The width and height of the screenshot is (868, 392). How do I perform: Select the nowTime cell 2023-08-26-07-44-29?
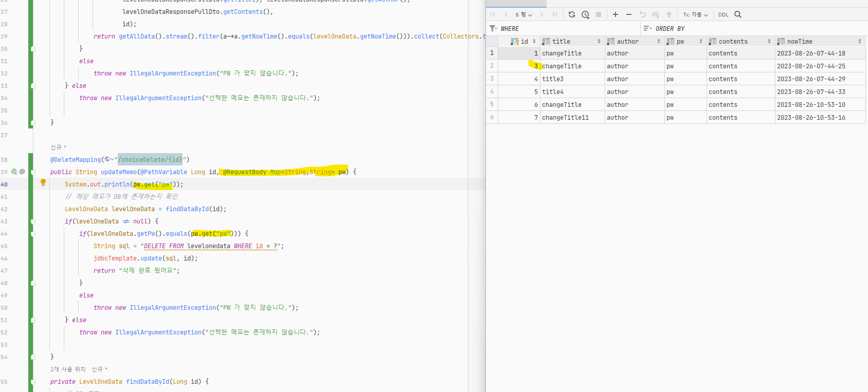pyautogui.click(x=820, y=79)
